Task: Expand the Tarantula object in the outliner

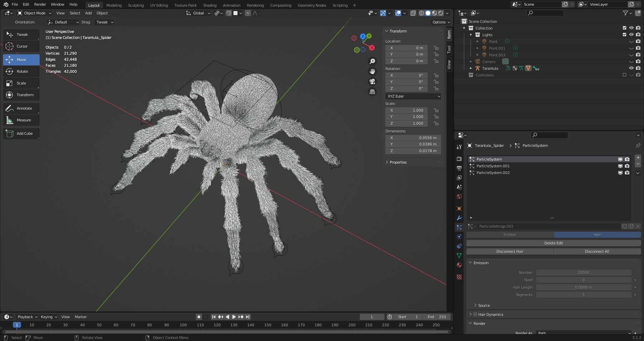Action: point(470,68)
